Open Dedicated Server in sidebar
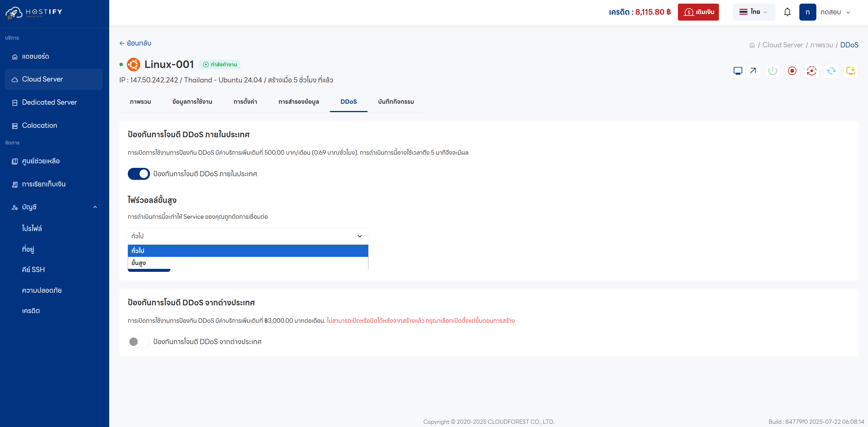 [49, 102]
